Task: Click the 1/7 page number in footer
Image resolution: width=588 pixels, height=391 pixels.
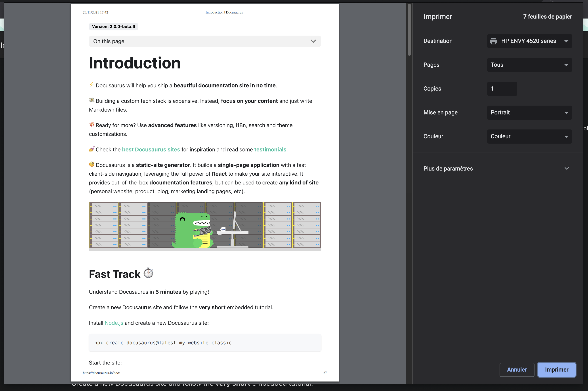Action: pyautogui.click(x=324, y=373)
